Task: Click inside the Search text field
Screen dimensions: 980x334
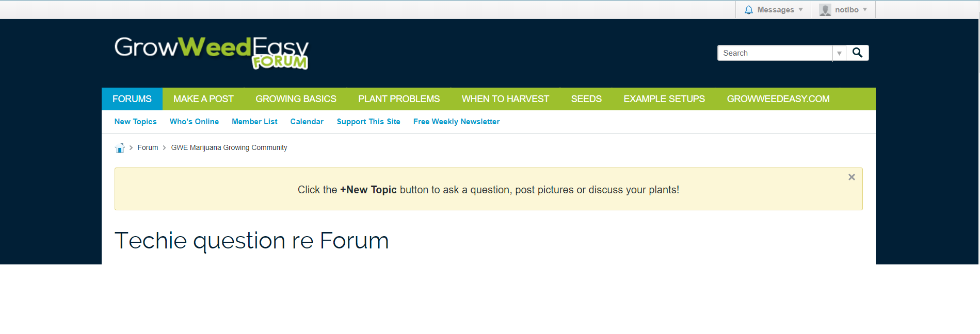Action: (x=774, y=53)
